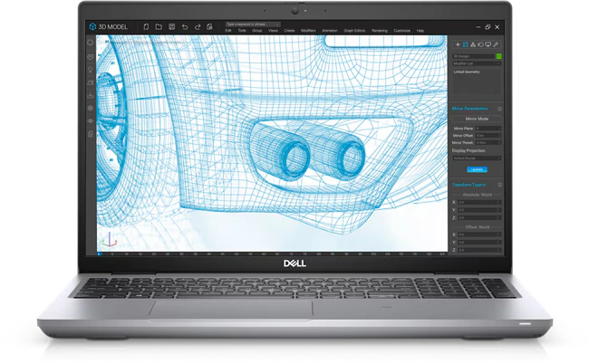
Task: Open the Hierarchy panel tab
Action: 473,44
